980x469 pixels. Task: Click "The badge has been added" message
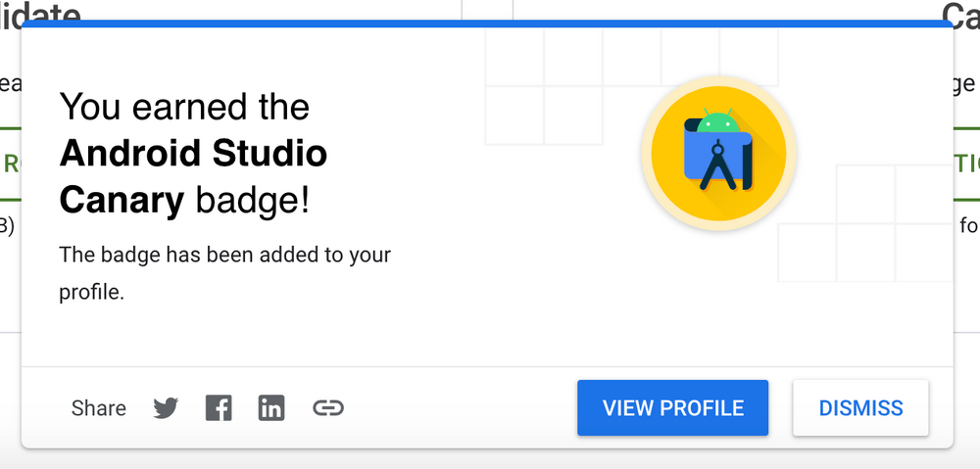pos(224,256)
